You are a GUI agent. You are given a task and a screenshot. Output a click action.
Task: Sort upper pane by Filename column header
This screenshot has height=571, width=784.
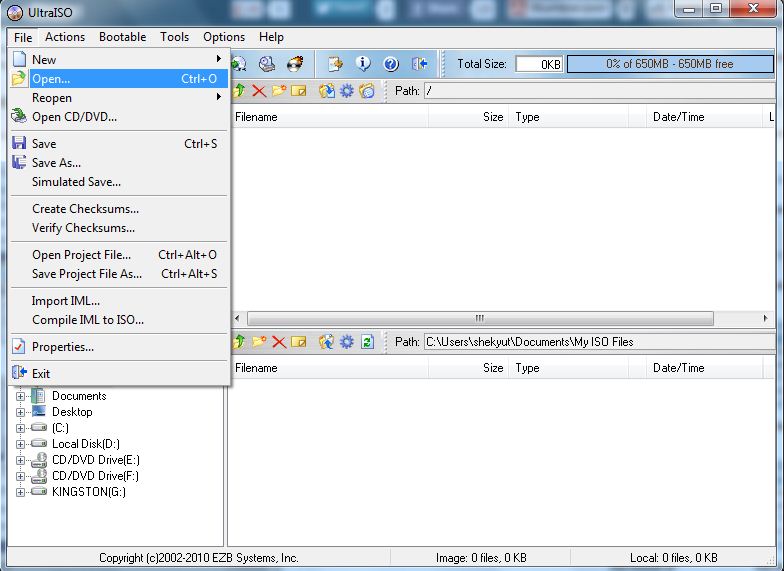[330, 116]
